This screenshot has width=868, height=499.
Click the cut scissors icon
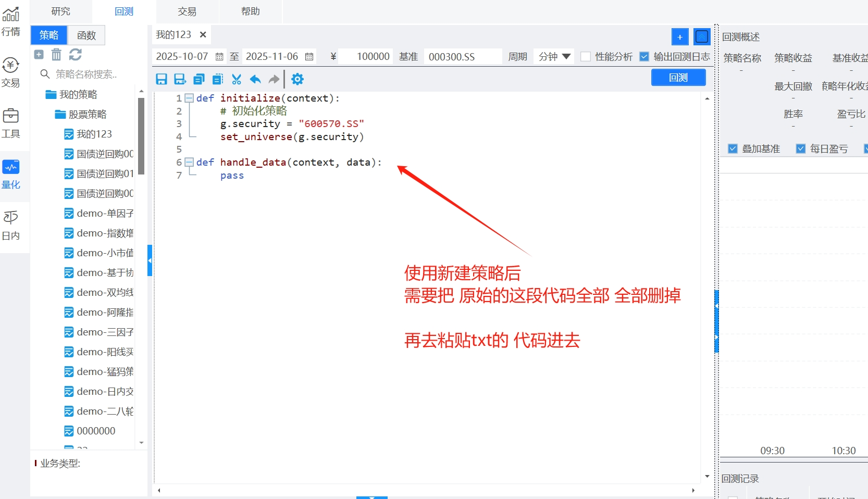(237, 79)
